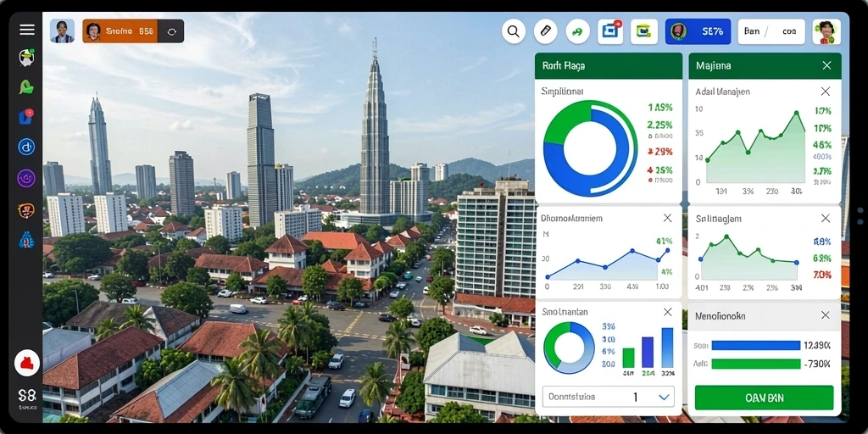868x434 pixels.
Task: Close the Majiona panel
Action: click(x=826, y=65)
